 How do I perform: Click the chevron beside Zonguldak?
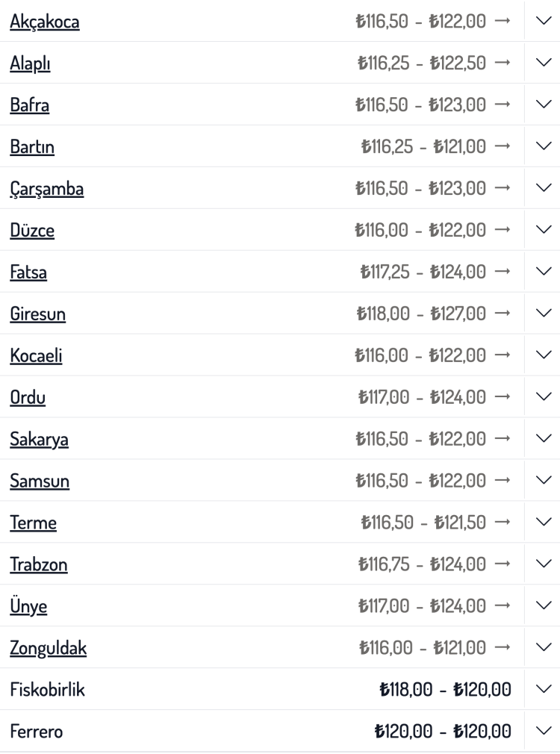[x=543, y=648]
